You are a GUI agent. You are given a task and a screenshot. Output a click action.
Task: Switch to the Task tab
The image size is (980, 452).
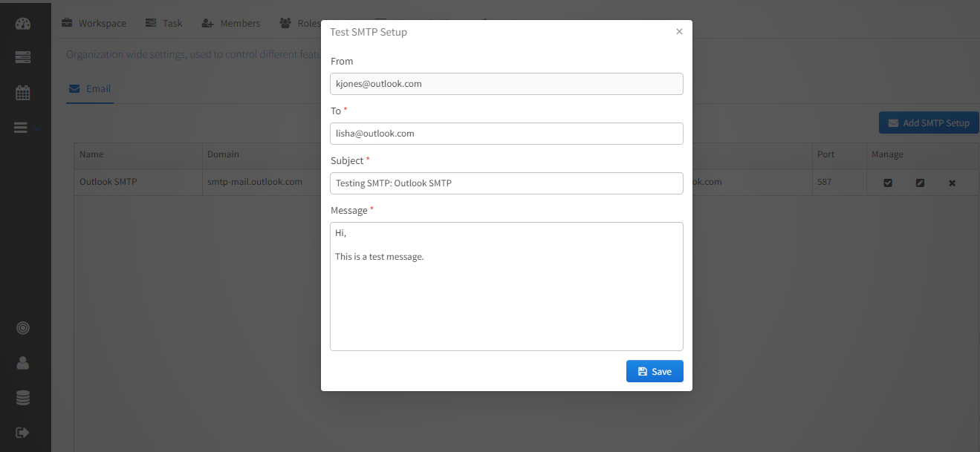click(164, 23)
